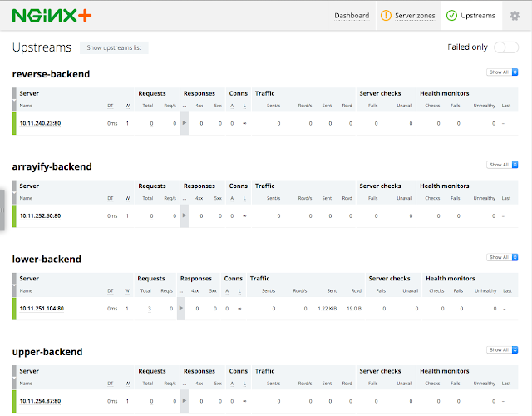Click DT column header in reverse-backend table
This screenshot has height=416, width=532.
pos(111,106)
